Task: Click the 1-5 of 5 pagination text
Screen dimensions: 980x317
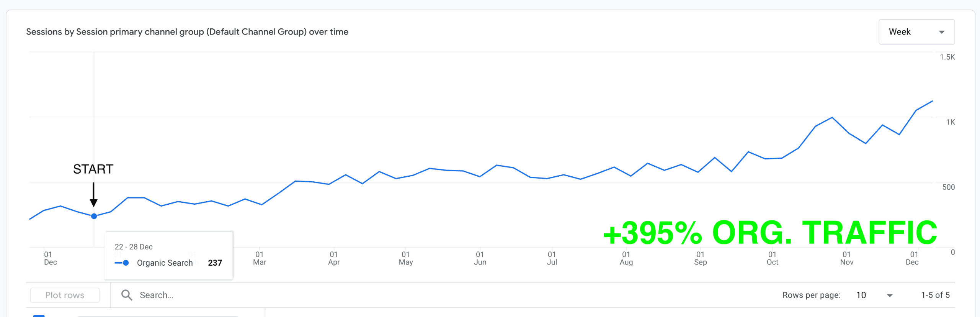Action: 935,295
